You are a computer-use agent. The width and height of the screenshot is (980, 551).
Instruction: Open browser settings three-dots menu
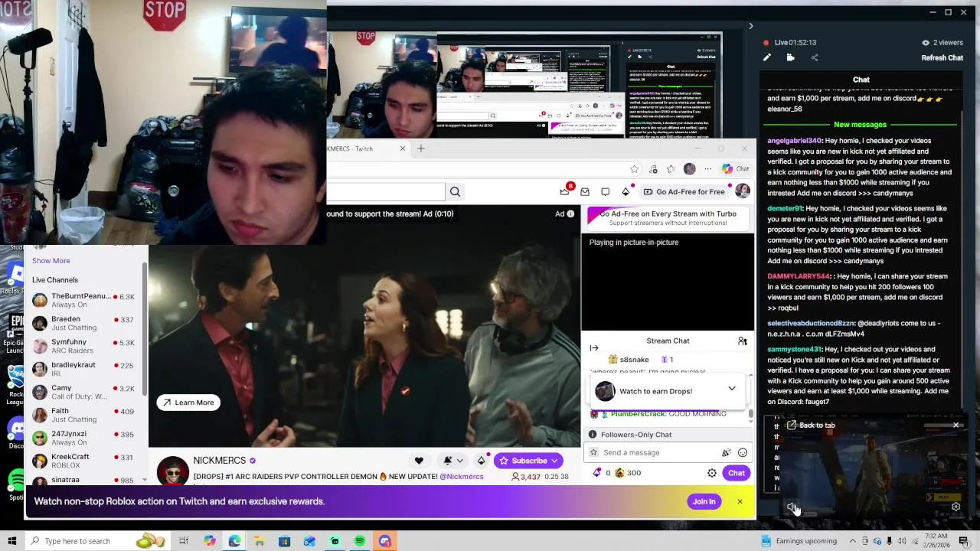click(x=707, y=169)
